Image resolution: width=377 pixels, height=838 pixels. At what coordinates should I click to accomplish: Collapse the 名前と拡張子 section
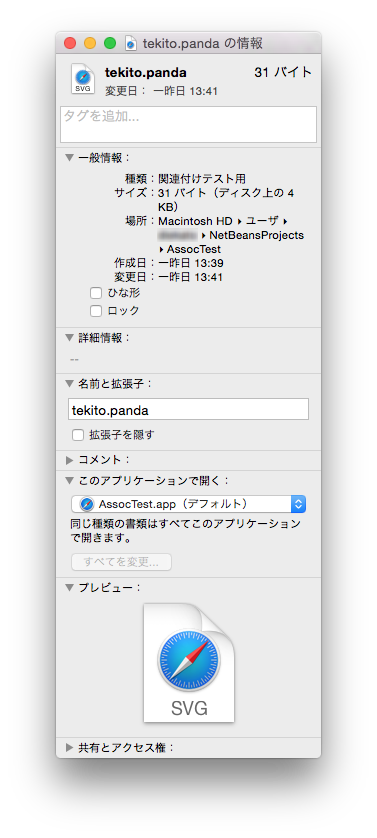click(x=69, y=383)
